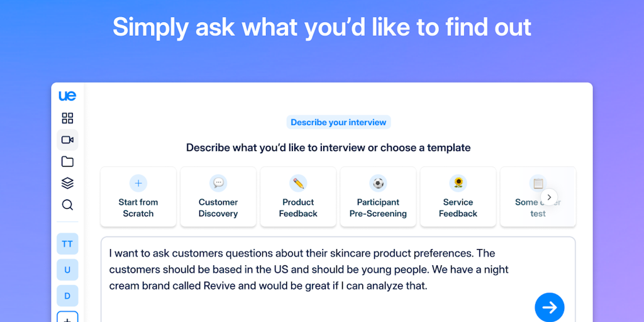
Task: Pick the Service Feedback template
Action: 458,196
